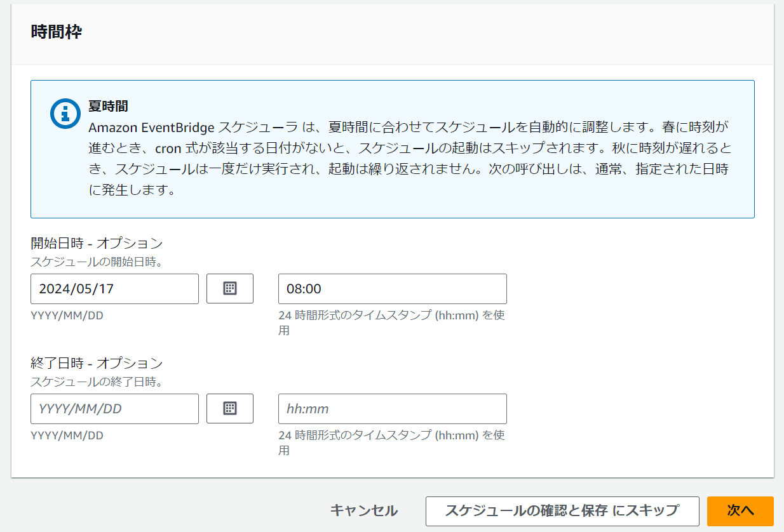Click the キャンセル button
This screenshot has width=784, height=532.
[x=364, y=511]
